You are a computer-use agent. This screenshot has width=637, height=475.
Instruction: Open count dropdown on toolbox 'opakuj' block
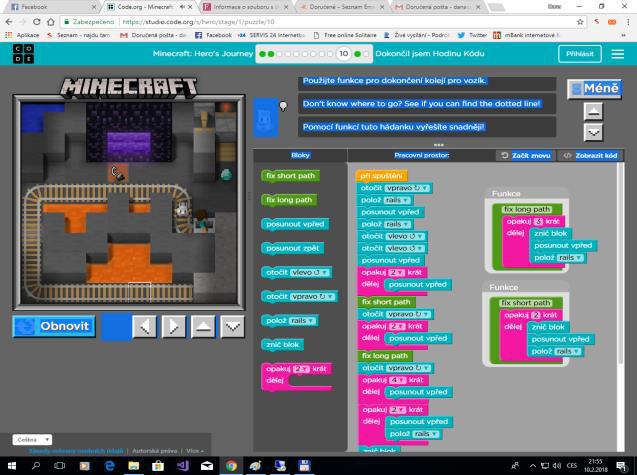coord(301,369)
